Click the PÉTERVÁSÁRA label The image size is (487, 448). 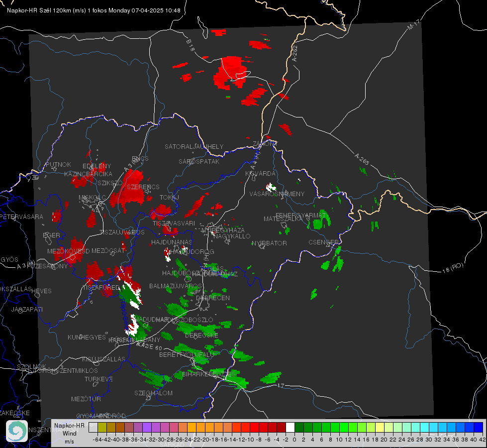(22, 217)
